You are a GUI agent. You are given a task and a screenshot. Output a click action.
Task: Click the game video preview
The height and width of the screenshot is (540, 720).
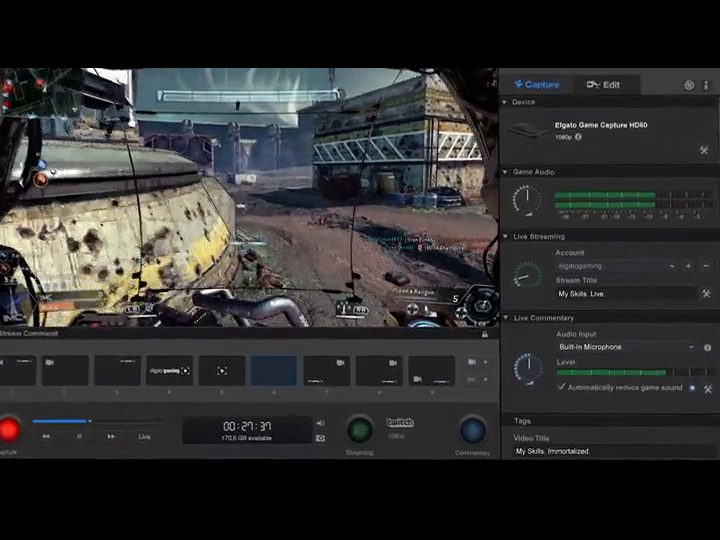pos(249,197)
